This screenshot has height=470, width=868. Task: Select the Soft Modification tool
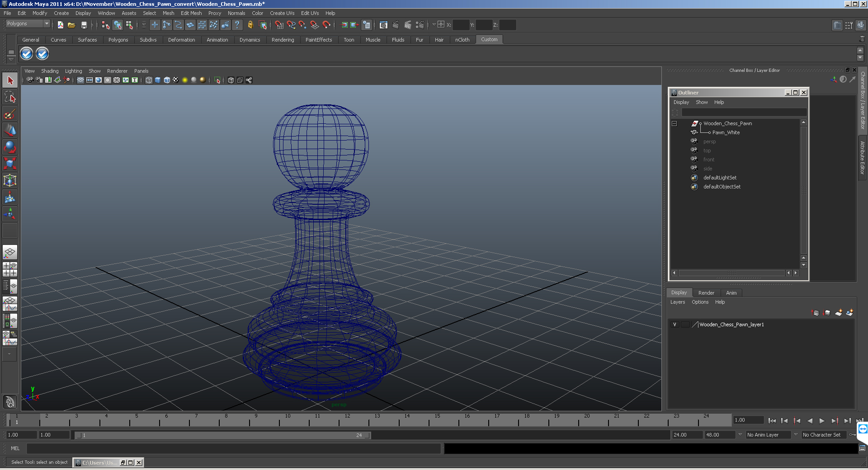click(x=10, y=197)
